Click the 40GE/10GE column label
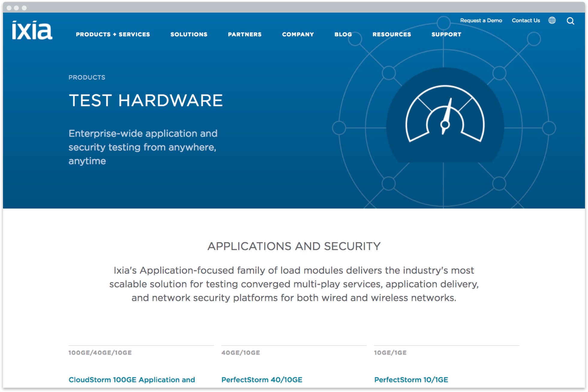 [x=241, y=353]
